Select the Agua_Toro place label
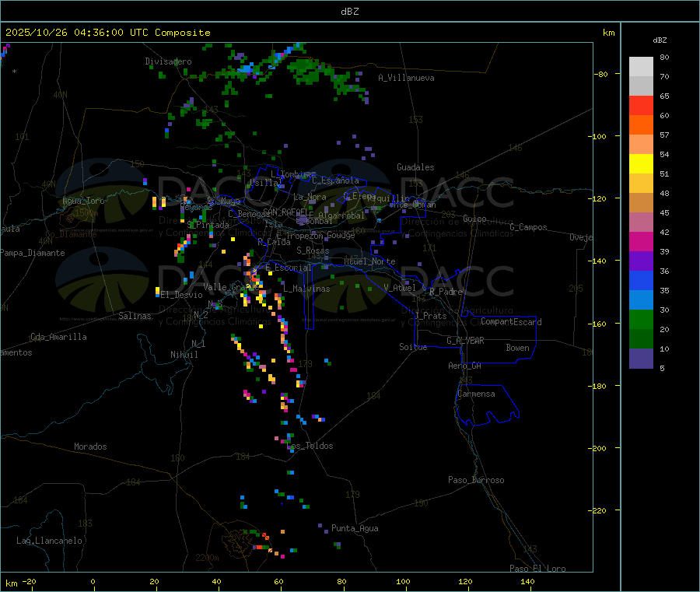Viewport: 700px width, 592px height. point(83,201)
